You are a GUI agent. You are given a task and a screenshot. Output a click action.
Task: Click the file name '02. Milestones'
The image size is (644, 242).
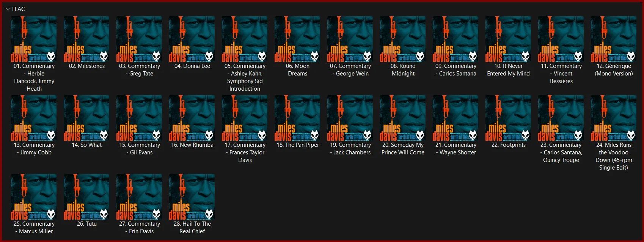click(87, 66)
